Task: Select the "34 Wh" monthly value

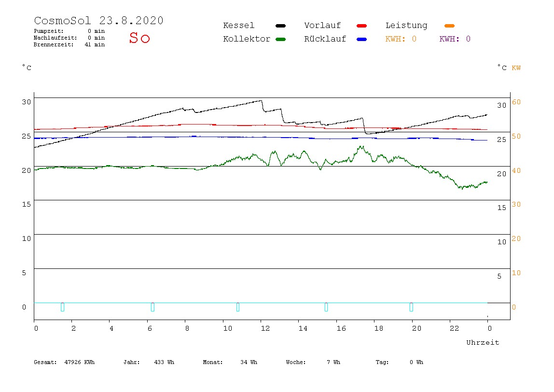Action: coord(249,362)
